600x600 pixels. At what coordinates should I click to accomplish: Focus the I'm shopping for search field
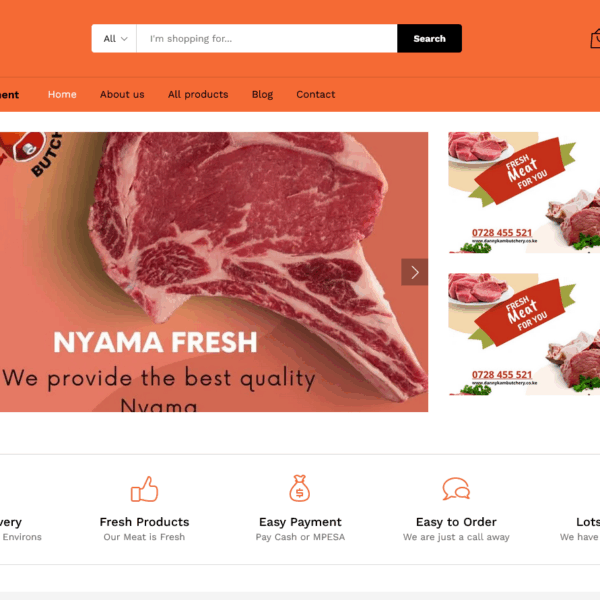pyautogui.click(x=267, y=38)
